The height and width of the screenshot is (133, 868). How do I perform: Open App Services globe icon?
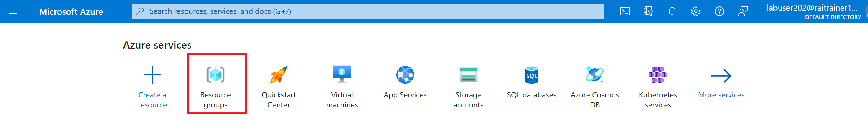405,74
